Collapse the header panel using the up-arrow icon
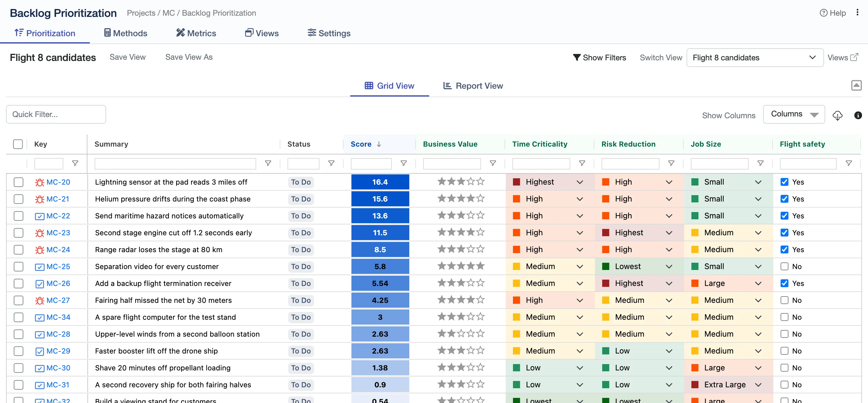Screen dimensions: 868x403 [x=856, y=85]
